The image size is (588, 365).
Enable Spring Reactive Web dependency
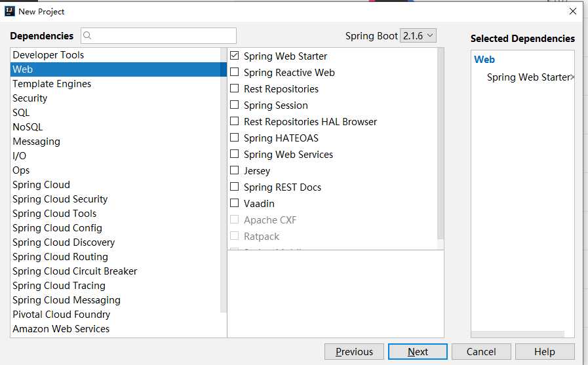coord(235,72)
